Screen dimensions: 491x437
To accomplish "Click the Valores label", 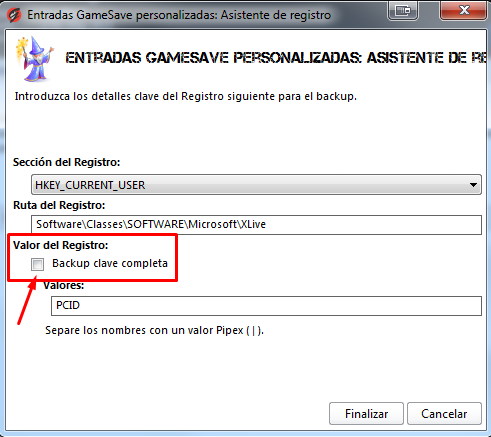I will 64,286.
